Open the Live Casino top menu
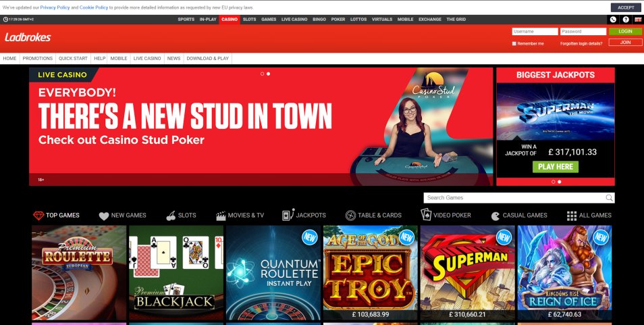This screenshot has height=325, width=644. coord(294,20)
